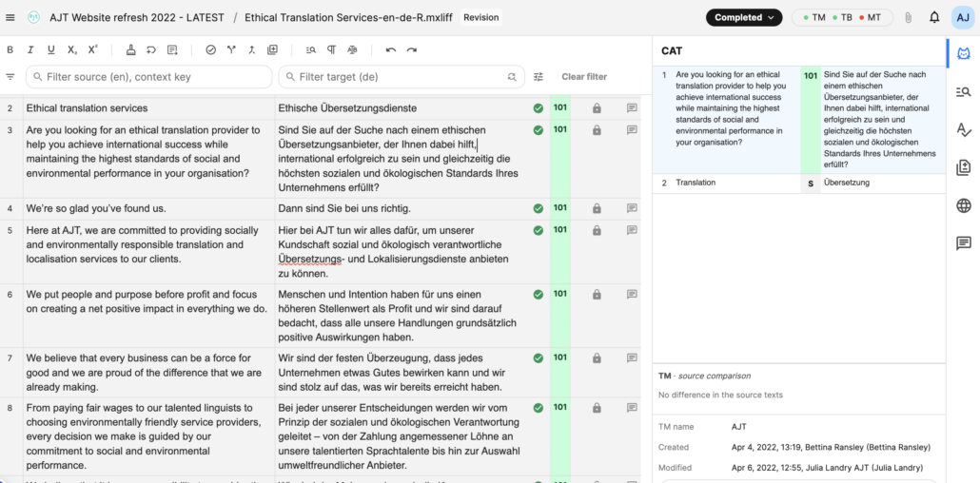Click the Revision workflow step label

(481, 17)
